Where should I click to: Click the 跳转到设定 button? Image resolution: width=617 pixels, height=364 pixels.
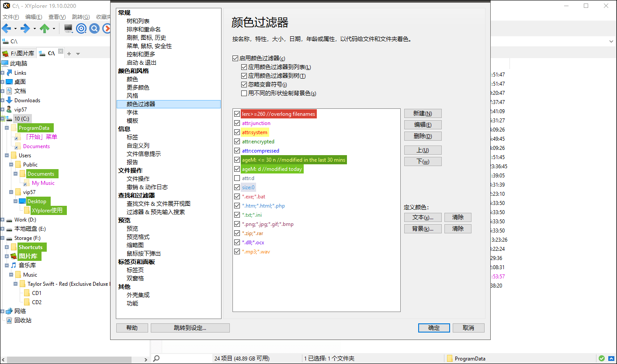click(190, 328)
